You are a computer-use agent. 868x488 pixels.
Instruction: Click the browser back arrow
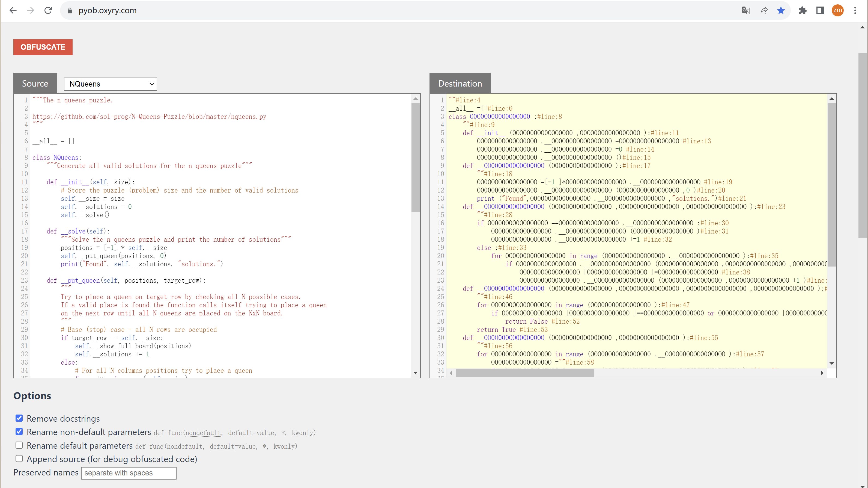click(x=13, y=10)
